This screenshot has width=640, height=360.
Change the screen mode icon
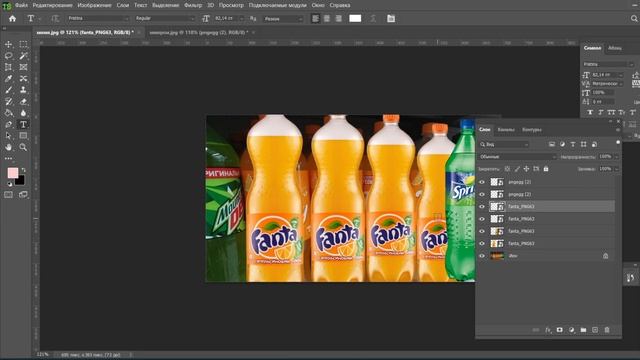click(x=23, y=195)
